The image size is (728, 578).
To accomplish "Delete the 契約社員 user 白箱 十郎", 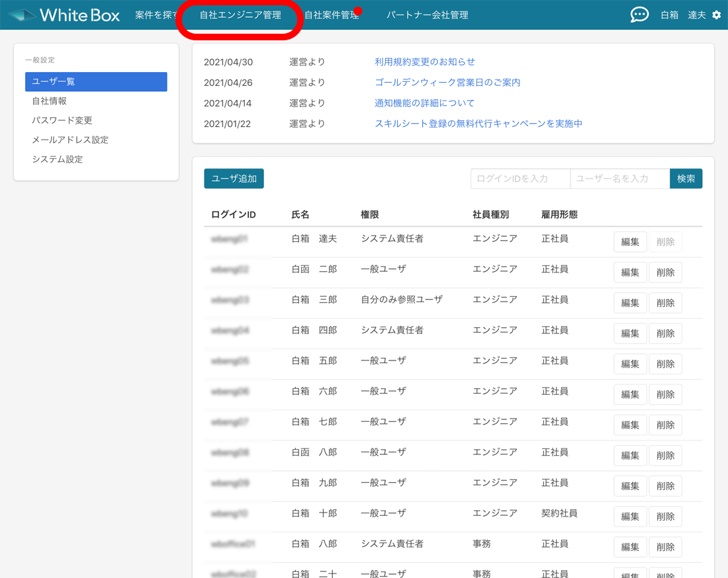I will point(665,516).
